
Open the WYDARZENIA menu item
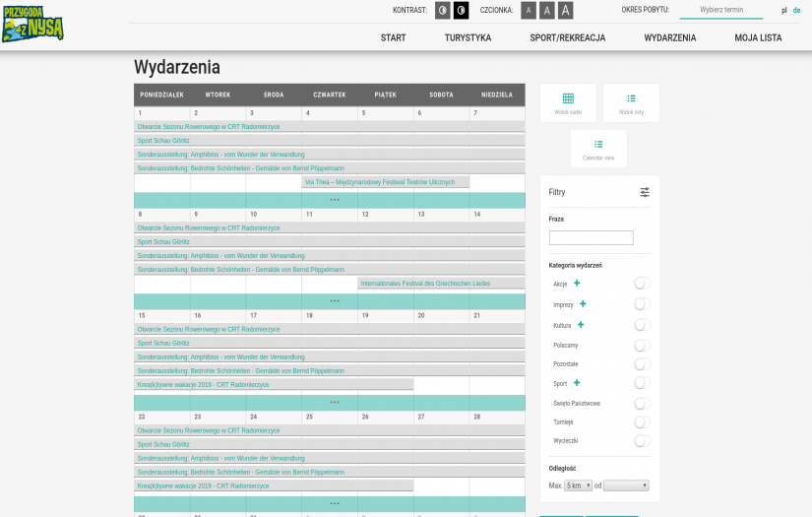tap(669, 37)
